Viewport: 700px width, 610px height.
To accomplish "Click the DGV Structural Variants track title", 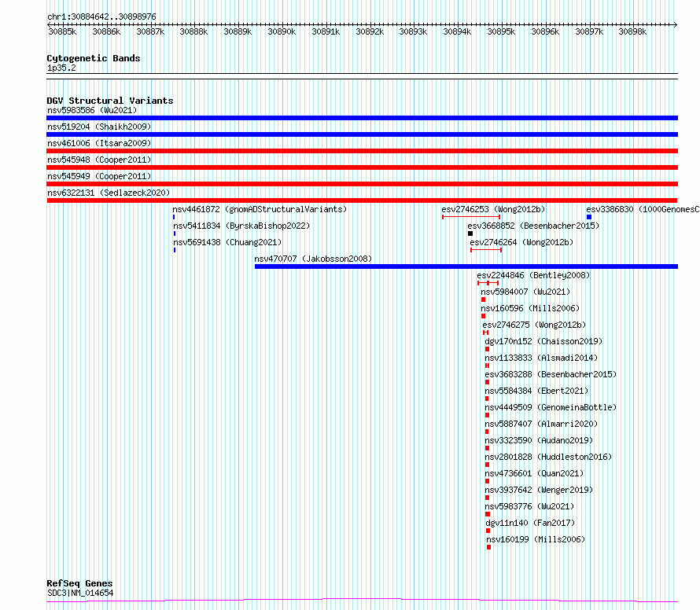I will (110, 101).
